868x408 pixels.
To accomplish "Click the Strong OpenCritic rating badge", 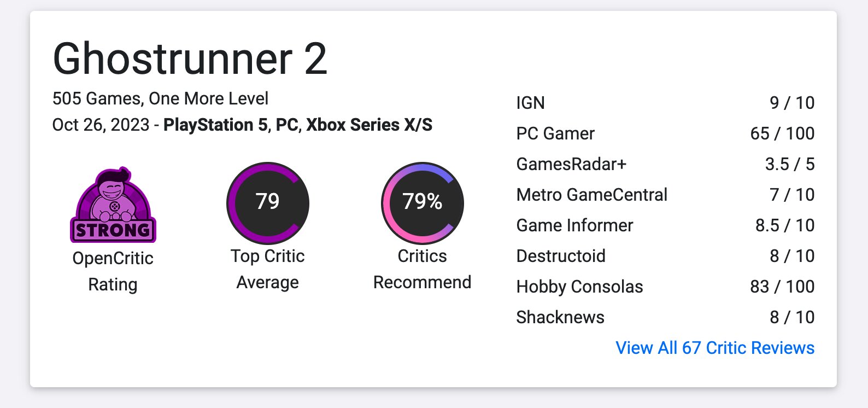I will coord(113,206).
